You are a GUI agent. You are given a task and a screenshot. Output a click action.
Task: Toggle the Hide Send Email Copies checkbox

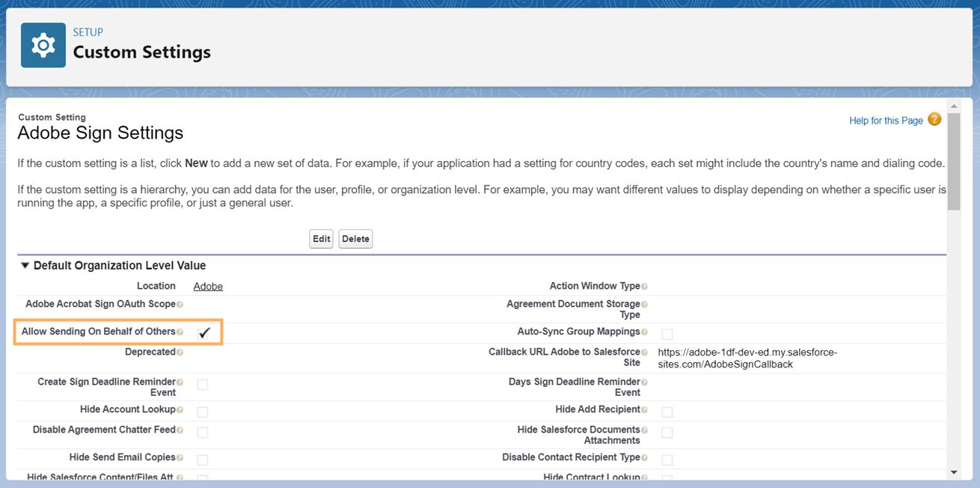click(203, 460)
